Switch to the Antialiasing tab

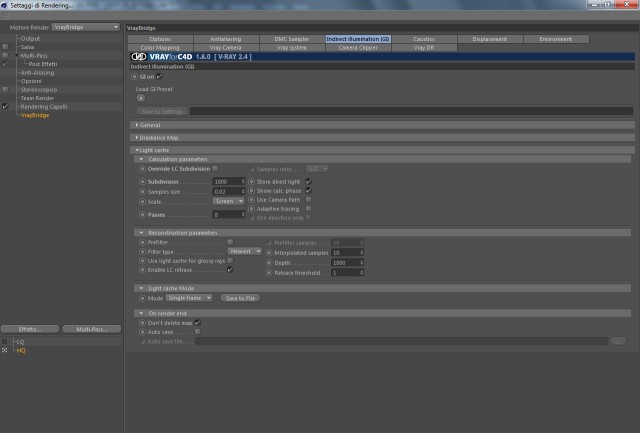point(226,39)
